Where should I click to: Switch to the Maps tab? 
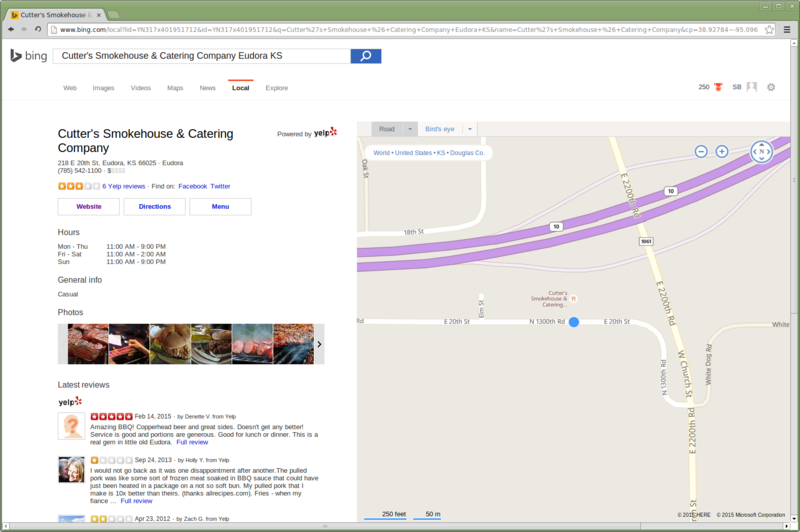pos(175,88)
